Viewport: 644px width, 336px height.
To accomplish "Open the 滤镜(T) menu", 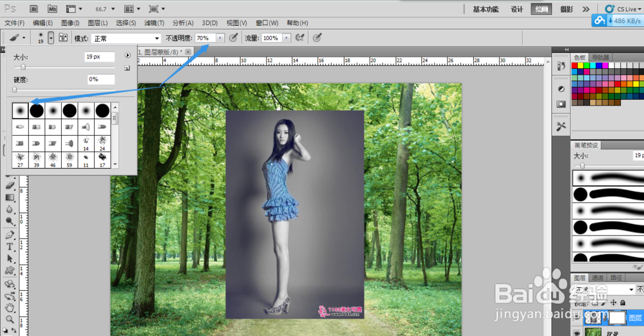I will click(154, 23).
